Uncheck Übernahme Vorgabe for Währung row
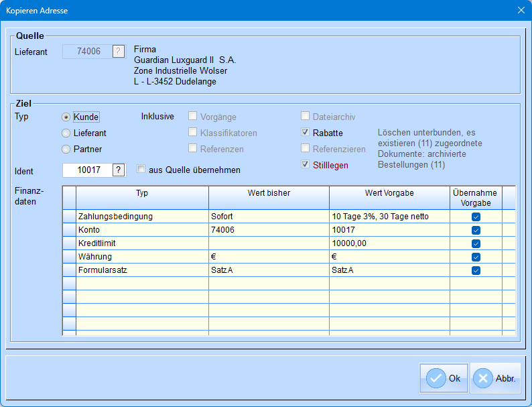The image size is (532, 407). click(476, 257)
